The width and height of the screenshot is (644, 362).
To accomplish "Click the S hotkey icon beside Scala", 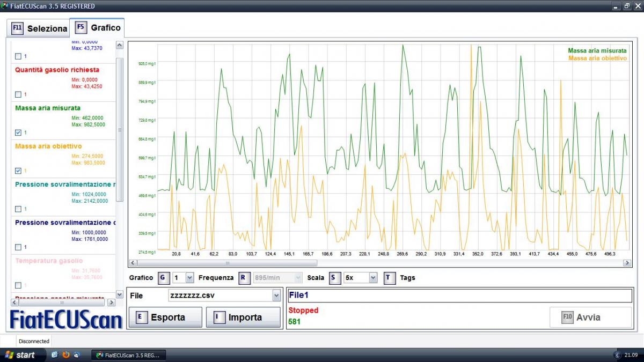I will coord(335,277).
